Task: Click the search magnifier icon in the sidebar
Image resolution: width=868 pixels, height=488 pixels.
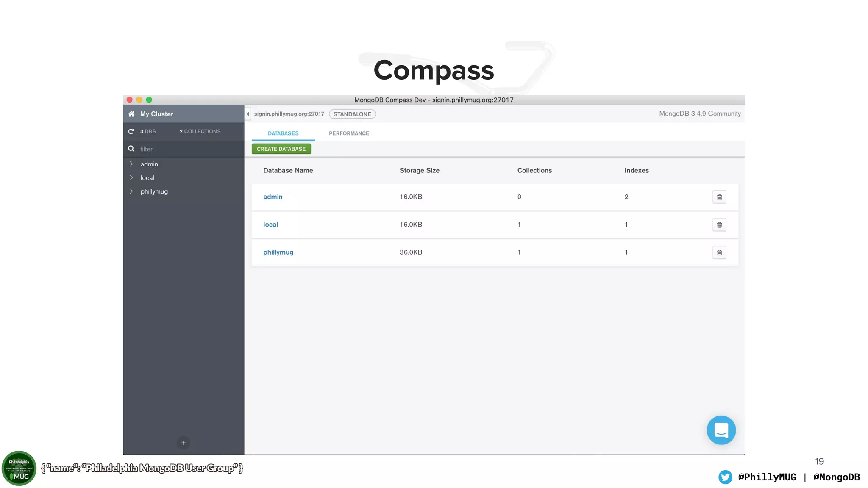Action: tap(131, 149)
